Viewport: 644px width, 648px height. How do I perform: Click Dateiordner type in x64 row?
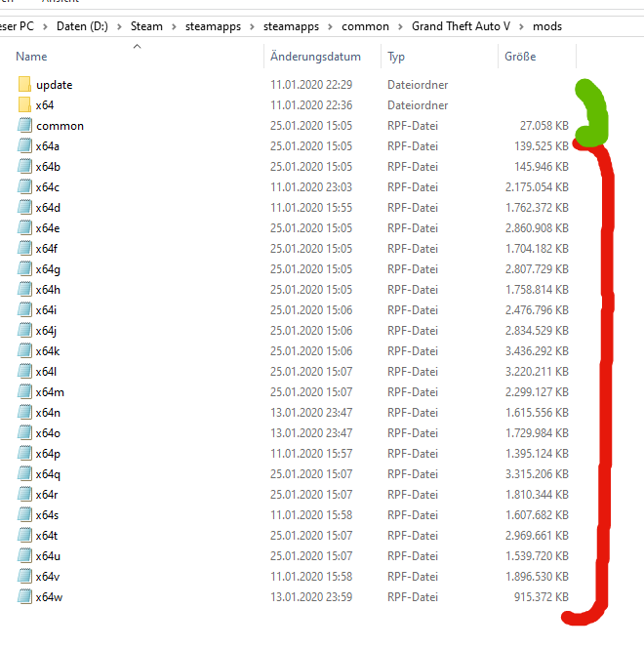coord(418,105)
